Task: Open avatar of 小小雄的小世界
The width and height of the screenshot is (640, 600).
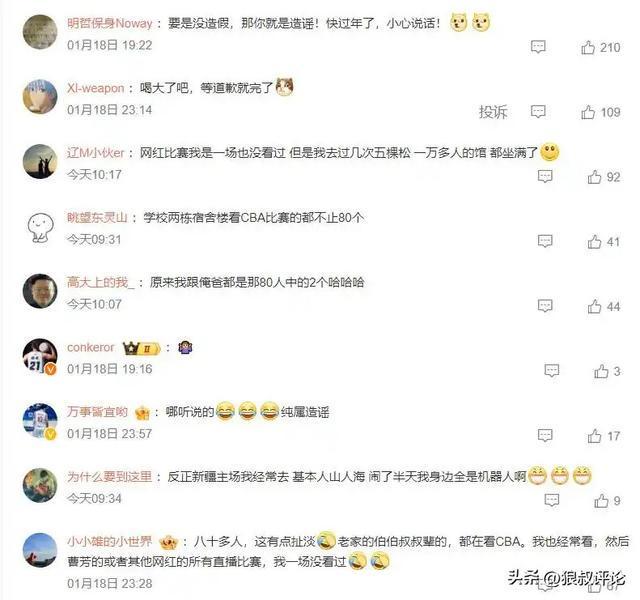Action: click(x=40, y=550)
